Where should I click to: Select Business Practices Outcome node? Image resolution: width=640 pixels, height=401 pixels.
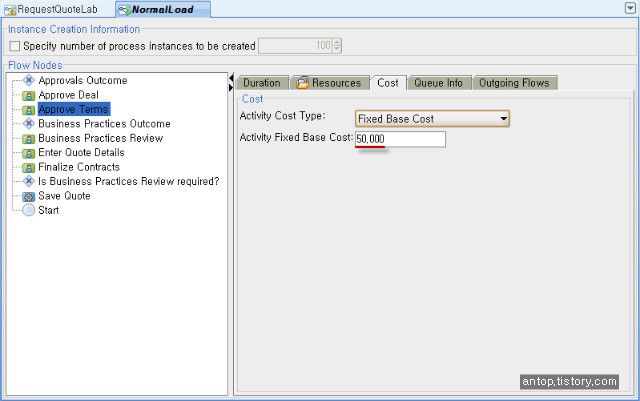(104, 124)
